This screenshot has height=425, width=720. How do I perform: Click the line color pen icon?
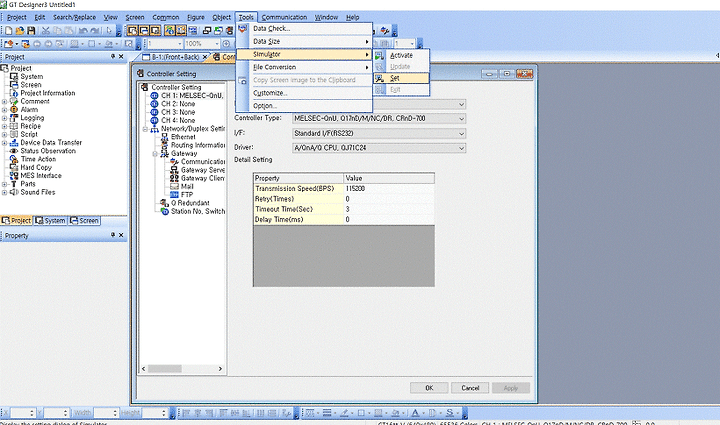pos(344,413)
